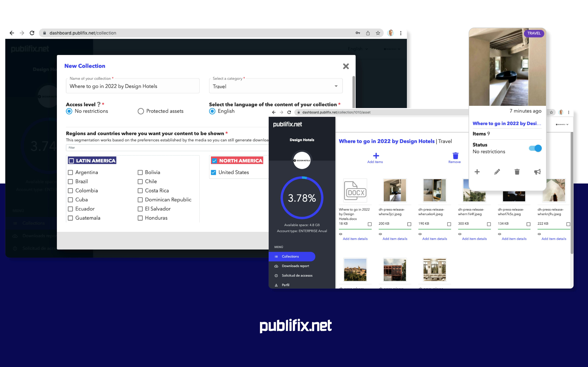Click the Remove trash icon
Image resolution: width=588 pixels, height=367 pixels.
[455, 156]
